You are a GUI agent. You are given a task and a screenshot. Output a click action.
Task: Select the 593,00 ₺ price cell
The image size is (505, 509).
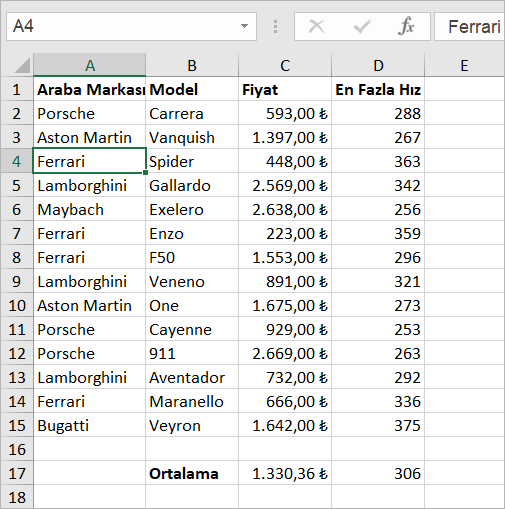click(285, 113)
